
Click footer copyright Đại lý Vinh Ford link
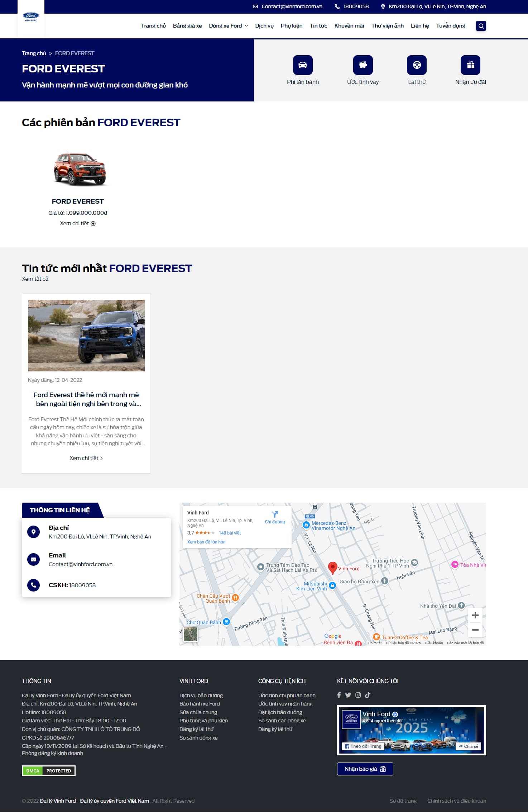point(95,801)
